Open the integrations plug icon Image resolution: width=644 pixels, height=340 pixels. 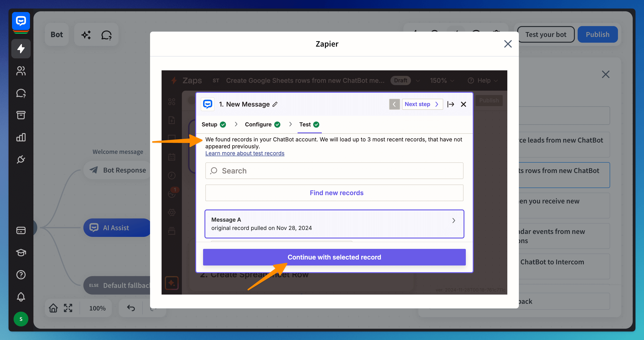(x=21, y=159)
